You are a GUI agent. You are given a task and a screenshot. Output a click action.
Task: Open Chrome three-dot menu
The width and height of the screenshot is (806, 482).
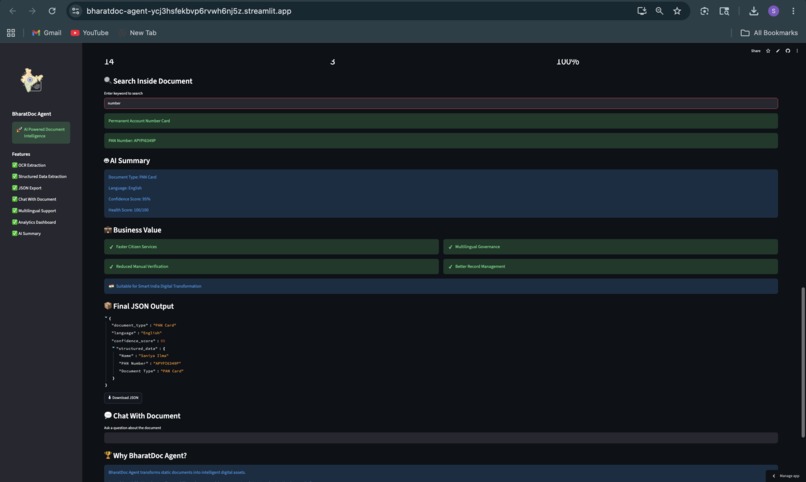(x=793, y=11)
